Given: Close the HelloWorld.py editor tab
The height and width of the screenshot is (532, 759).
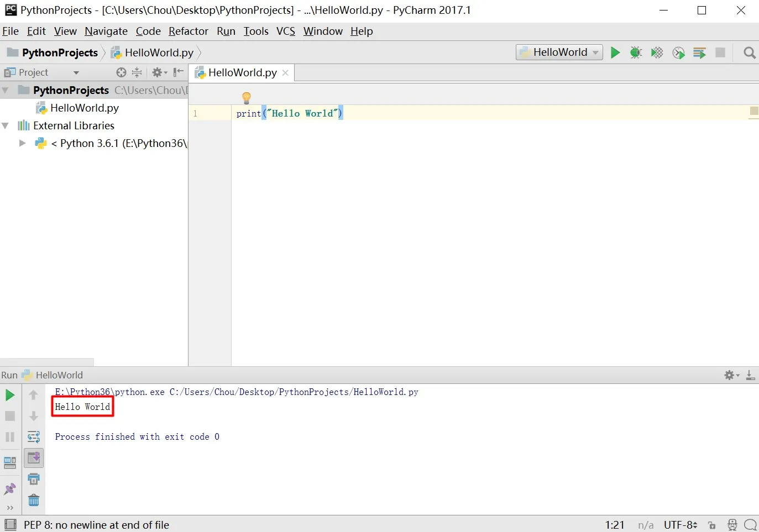Looking at the screenshot, I should click(x=285, y=73).
